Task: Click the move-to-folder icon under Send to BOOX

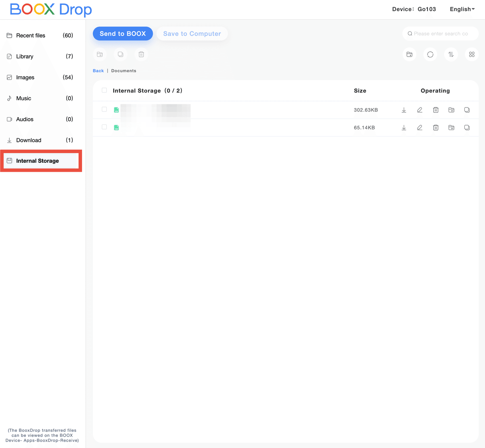Action: point(100,54)
